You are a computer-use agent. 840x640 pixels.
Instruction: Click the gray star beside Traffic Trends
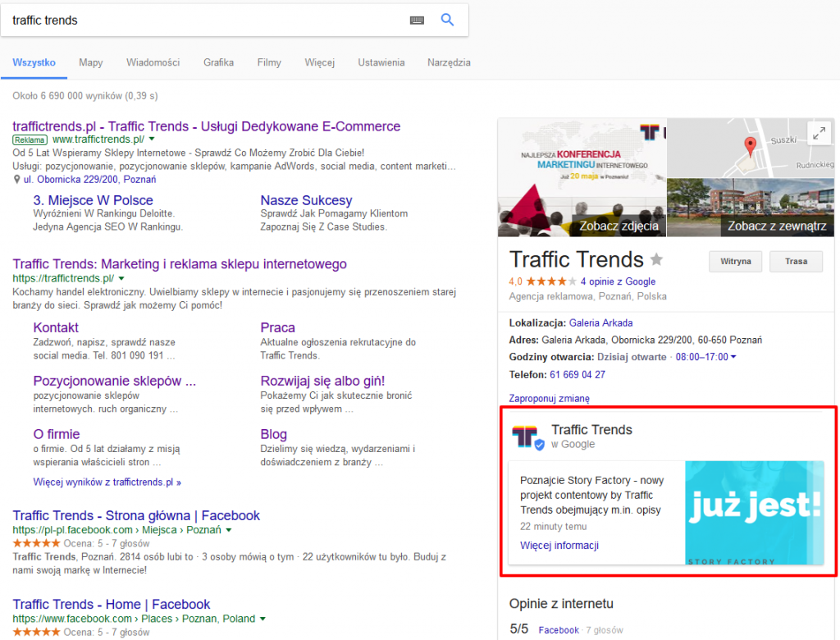point(656,260)
